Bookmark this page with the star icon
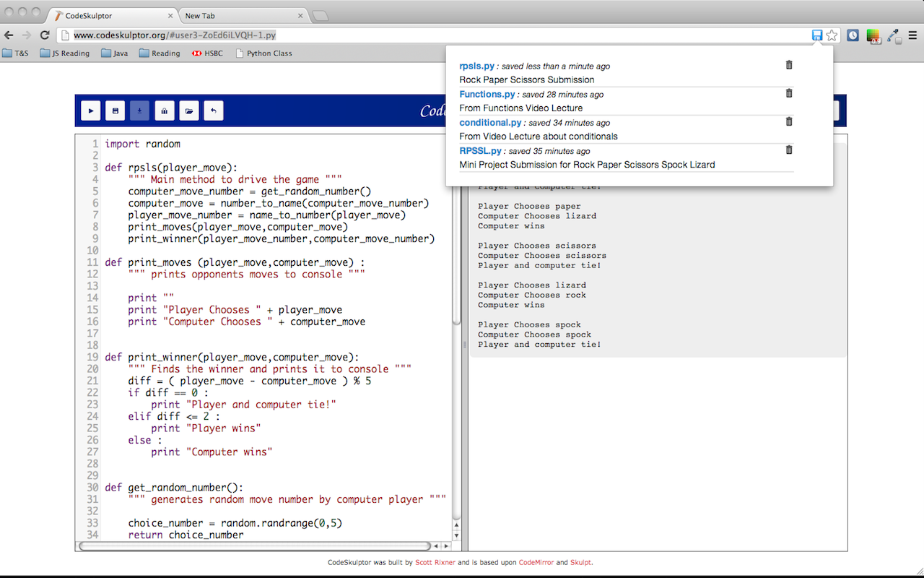Image resolution: width=924 pixels, height=578 pixels. click(832, 35)
